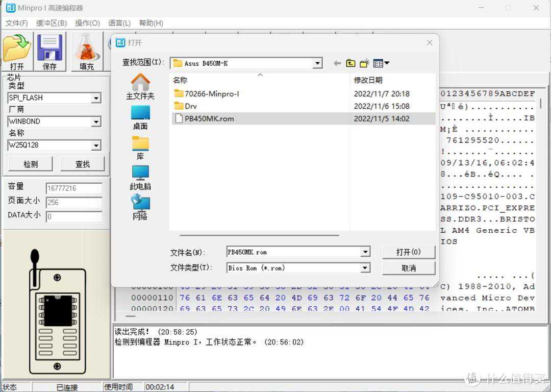The width and height of the screenshot is (551, 392).
Task: Go back using dialog's back arrow
Action: [337, 63]
